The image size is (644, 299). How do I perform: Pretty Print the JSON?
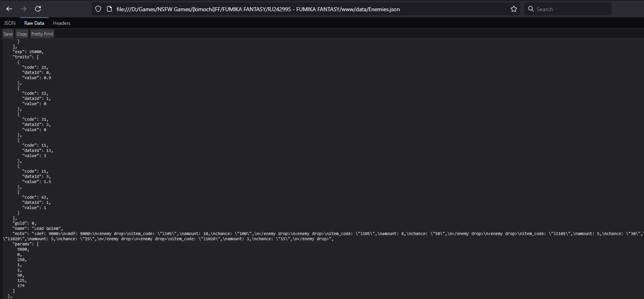pos(42,34)
